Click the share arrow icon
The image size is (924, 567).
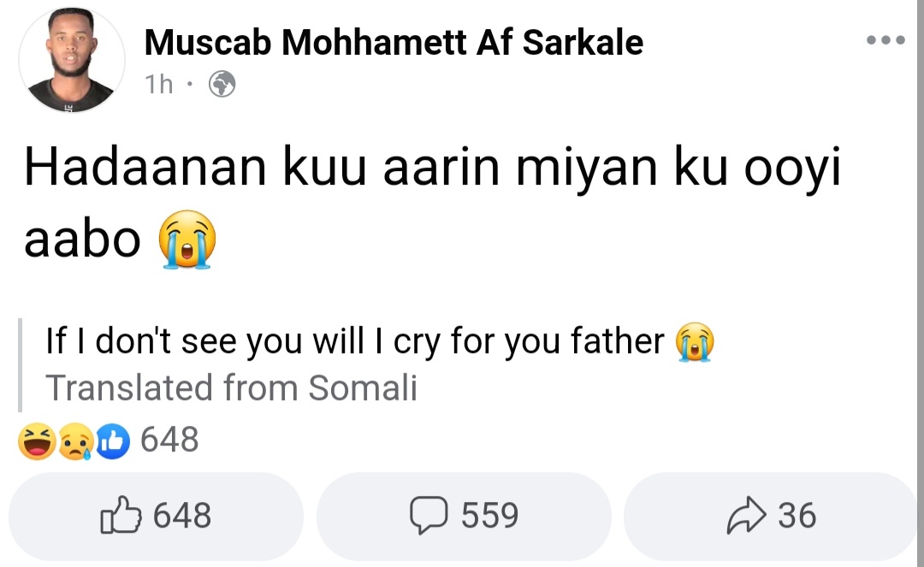[x=745, y=516]
